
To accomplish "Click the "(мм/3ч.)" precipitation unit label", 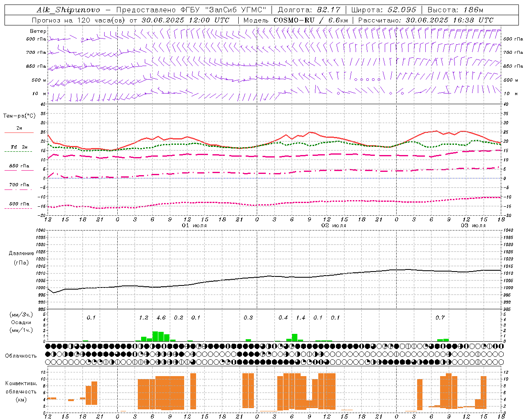I will (21, 315).
